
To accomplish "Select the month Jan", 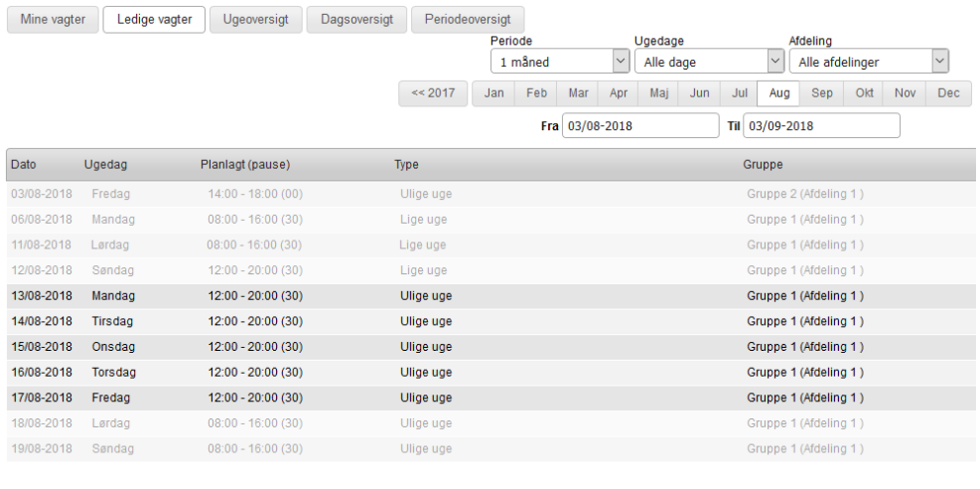I will point(493,92).
